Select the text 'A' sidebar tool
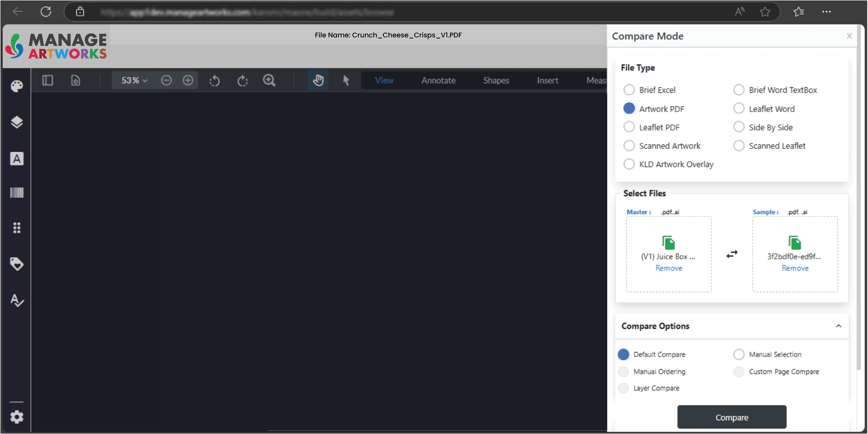The height and width of the screenshot is (434, 868). 17,158
